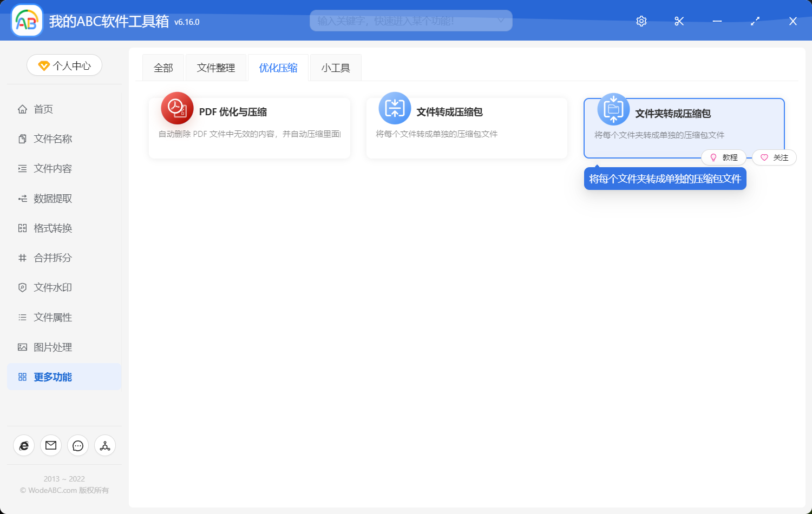Open the PDF 优化与压缩 tool icon
The image size is (812, 514).
point(176,108)
